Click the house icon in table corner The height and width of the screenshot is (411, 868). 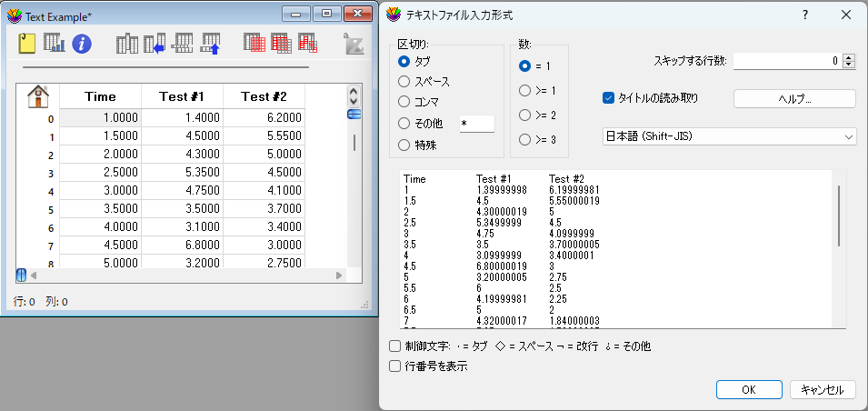pyautogui.click(x=39, y=95)
